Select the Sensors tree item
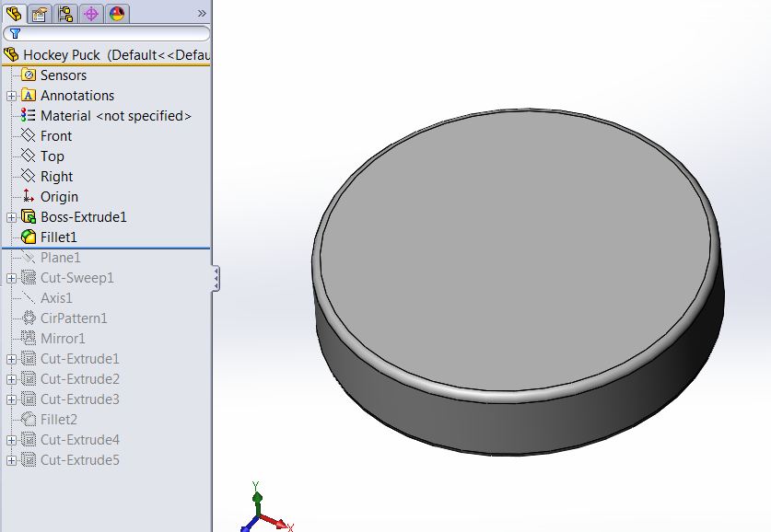 pos(63,75)
